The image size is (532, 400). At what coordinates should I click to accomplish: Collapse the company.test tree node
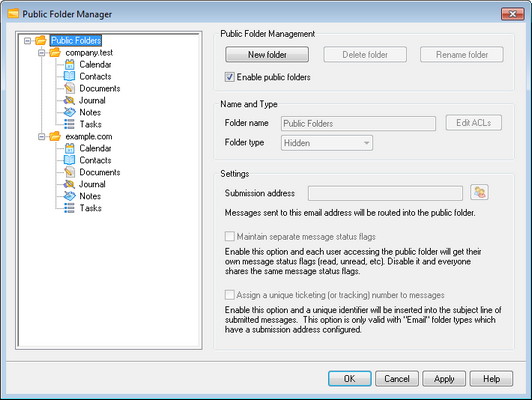click(x=41, y=53)
